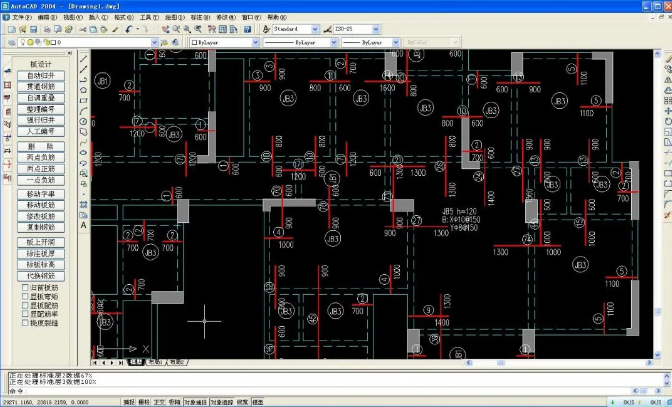Image resolution: width=672 pixels, height=407 pixels.
Task: Click the Plot (print) icon
Action: point(47,29)
